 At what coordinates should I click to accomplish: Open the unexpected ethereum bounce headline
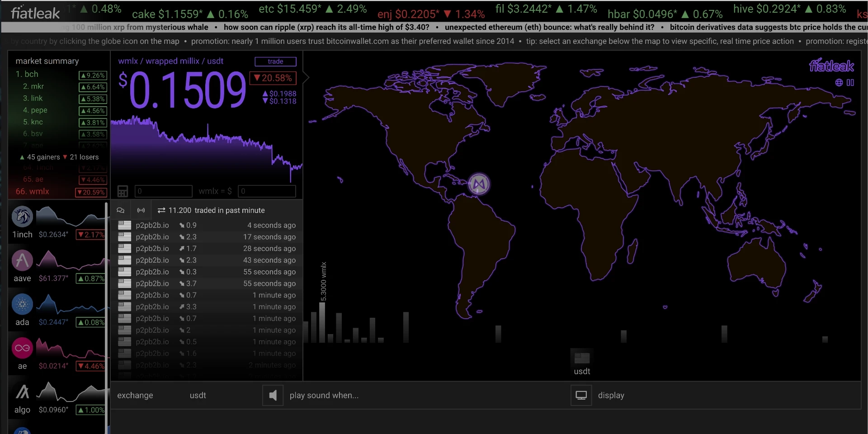tap(549, 27)
